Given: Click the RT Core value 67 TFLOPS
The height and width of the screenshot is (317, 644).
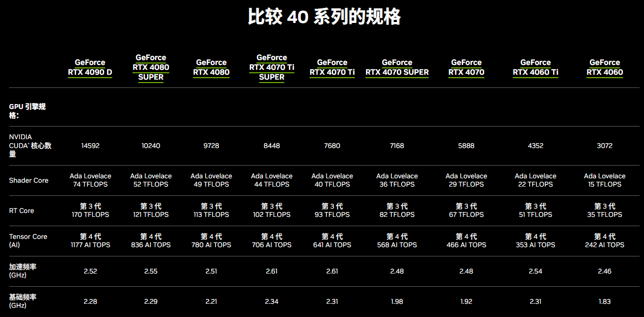Looking at the screenshot, I should tap(467, 214).
